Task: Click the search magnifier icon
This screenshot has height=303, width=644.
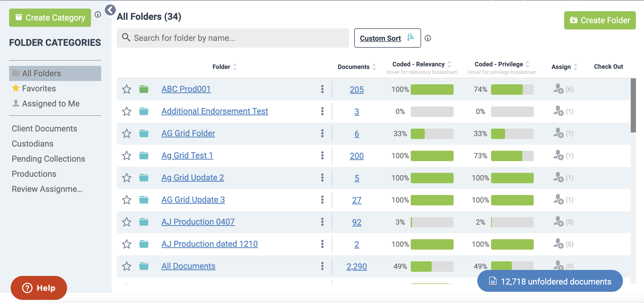Action: coord(126,38)
